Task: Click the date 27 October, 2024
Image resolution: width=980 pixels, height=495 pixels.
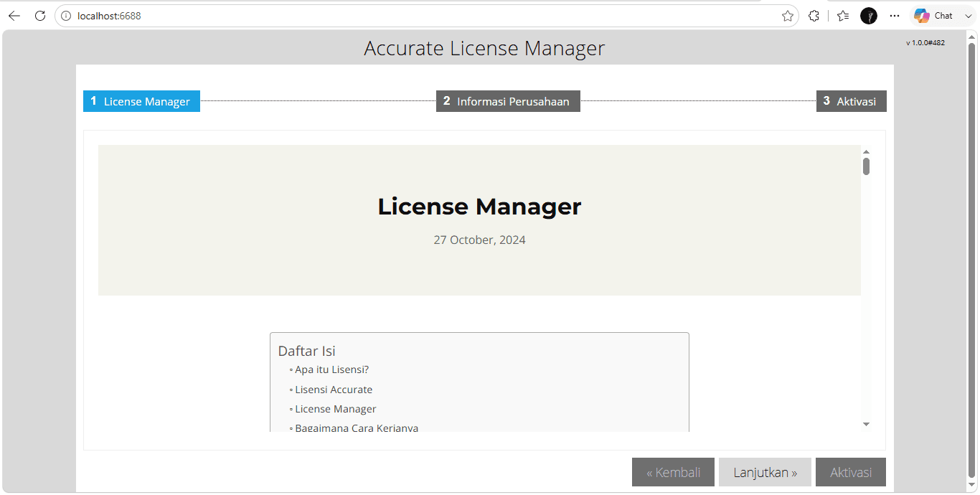Action: tap(479, 240)
